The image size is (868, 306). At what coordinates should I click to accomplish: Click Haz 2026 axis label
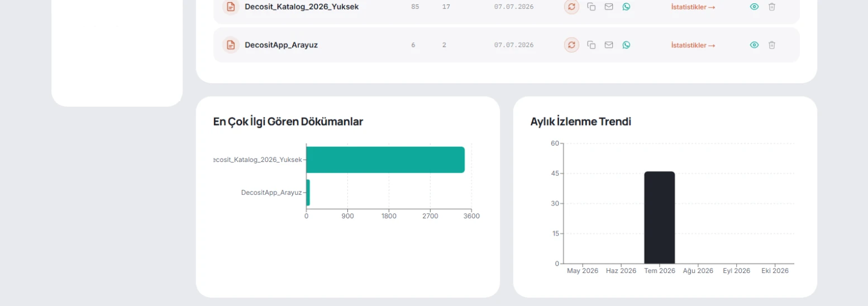coord(621,271)
